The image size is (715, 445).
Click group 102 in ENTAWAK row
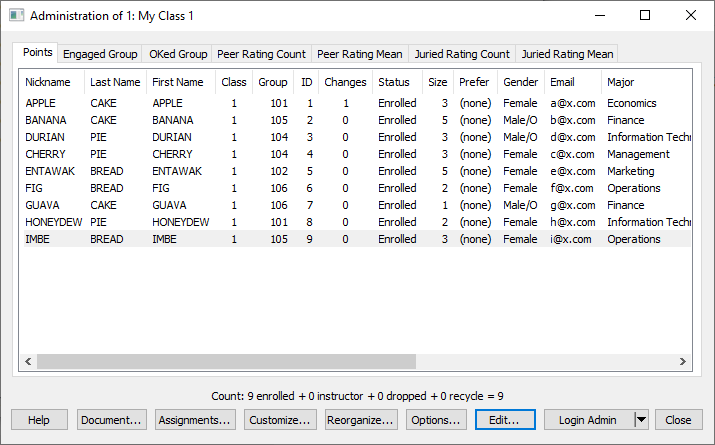click(279, 171)
